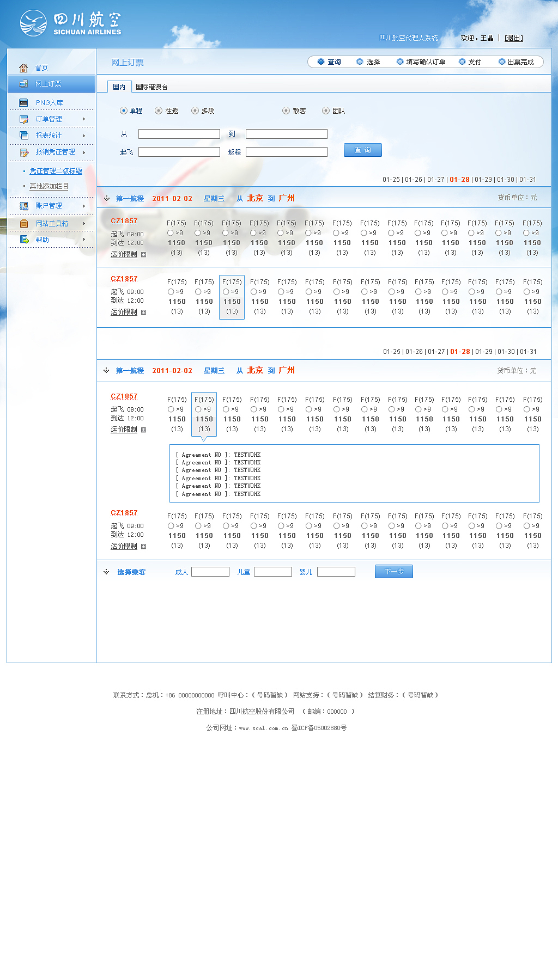The height and width of the screenshot is (980, 558).
Task: Select the 往返 round-trip radio button
Action: [x=159, y=111]
